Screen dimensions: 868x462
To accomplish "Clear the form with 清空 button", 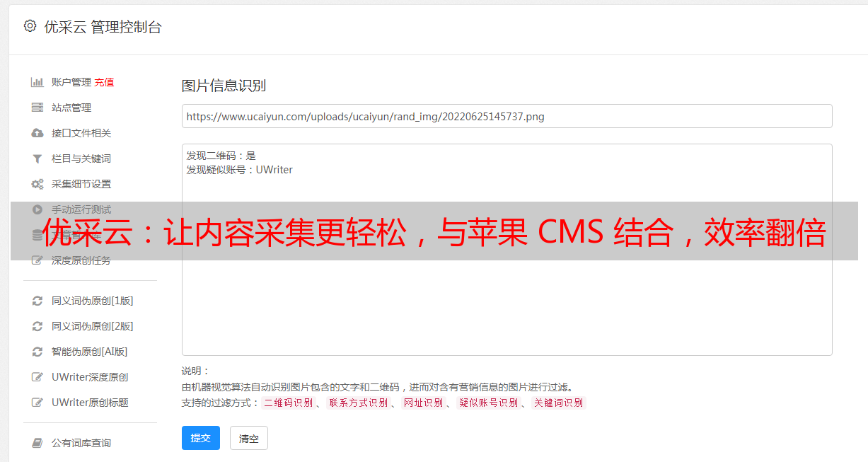I will (x=249, y=438).
